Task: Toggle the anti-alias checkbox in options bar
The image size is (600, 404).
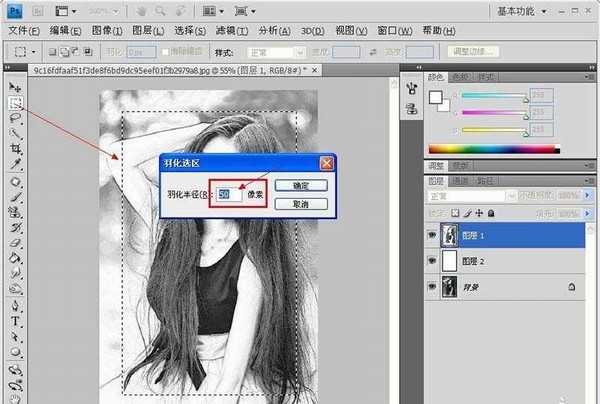Action: pyautogui.click(x=165, y=52)
